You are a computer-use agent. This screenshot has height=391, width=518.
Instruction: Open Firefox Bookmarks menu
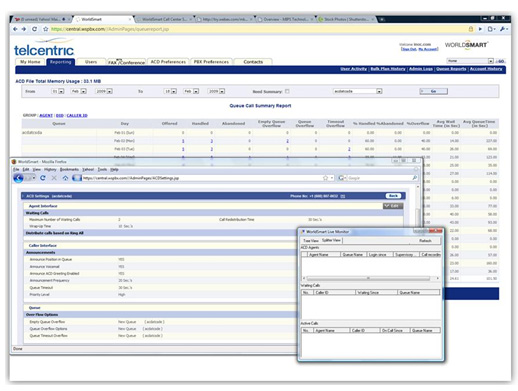click(x=69, y=169)
